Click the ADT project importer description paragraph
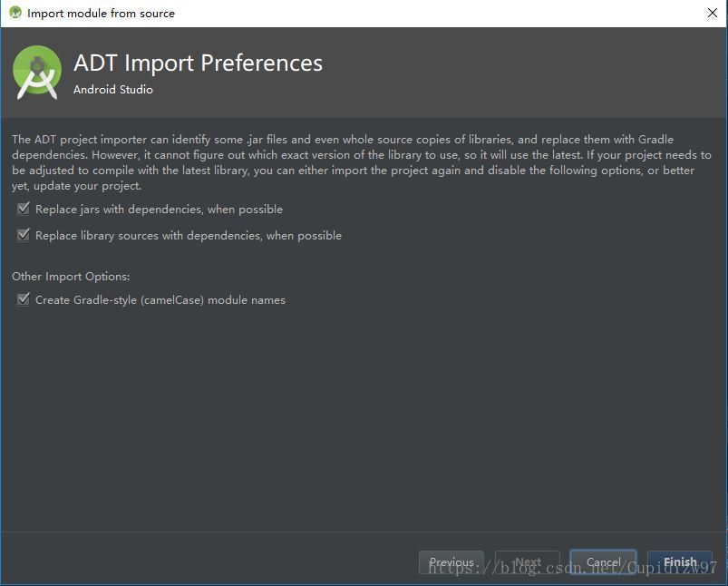The image size is (728, 586). [x=361, y=162]
